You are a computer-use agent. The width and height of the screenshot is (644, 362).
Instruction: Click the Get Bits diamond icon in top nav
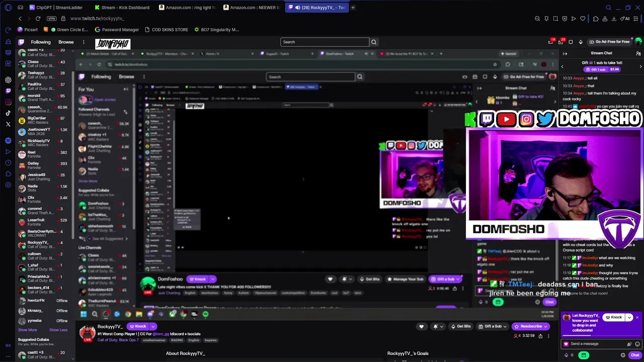pyautogui.click(x=580, y=42)
